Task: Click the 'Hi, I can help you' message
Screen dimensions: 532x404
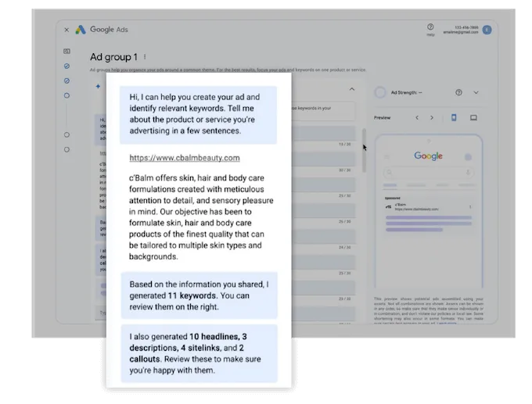Action: 198,115
